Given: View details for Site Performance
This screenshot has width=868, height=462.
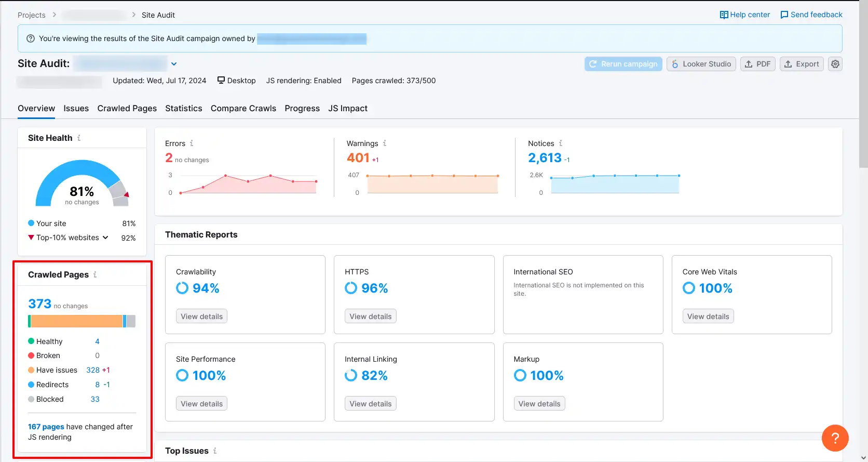Looking at the screenshot, I should (201, 404).
